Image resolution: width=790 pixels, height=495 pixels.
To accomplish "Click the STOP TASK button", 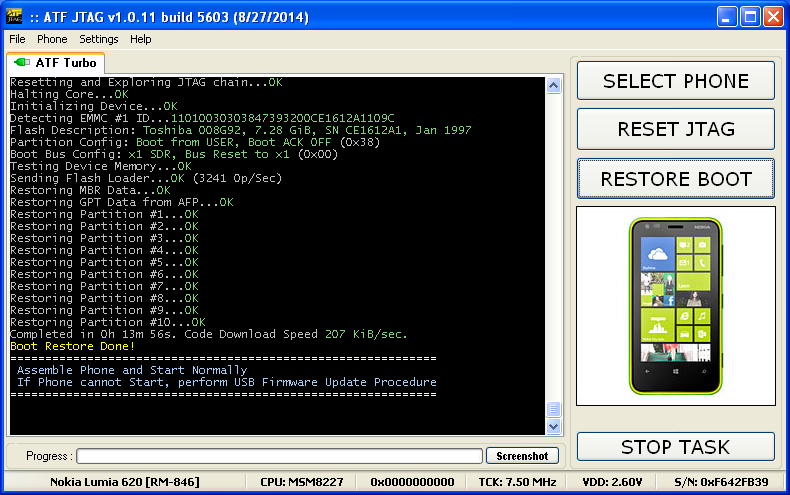I will 676,447.
